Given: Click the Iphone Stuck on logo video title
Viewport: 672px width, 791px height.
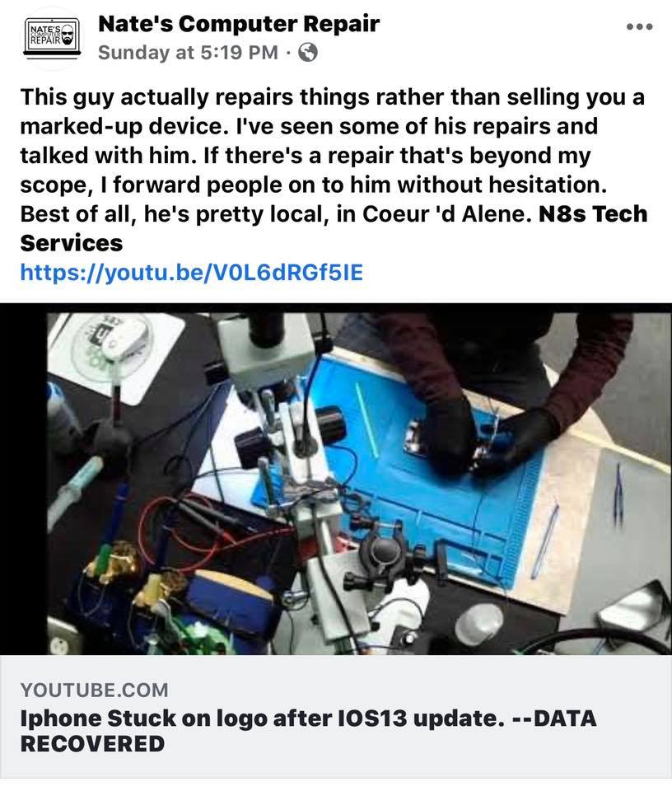Looking at the screenshot, I should 308,731.
